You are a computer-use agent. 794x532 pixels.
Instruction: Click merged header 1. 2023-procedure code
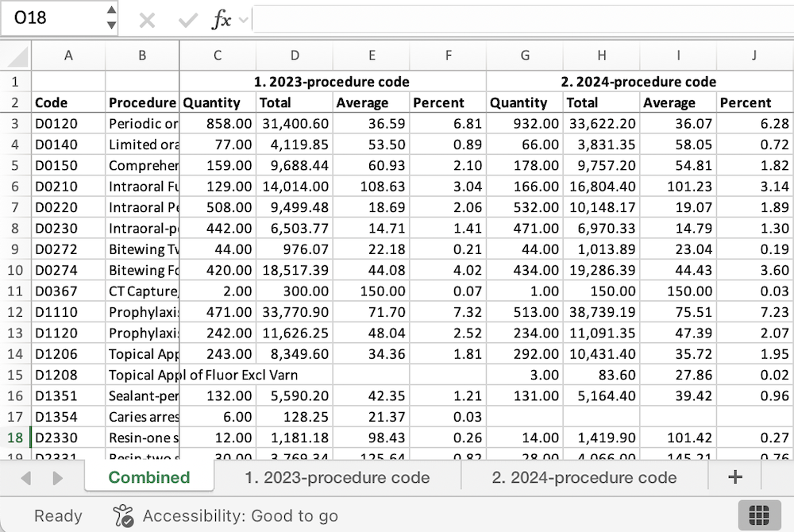coord(333,82)
